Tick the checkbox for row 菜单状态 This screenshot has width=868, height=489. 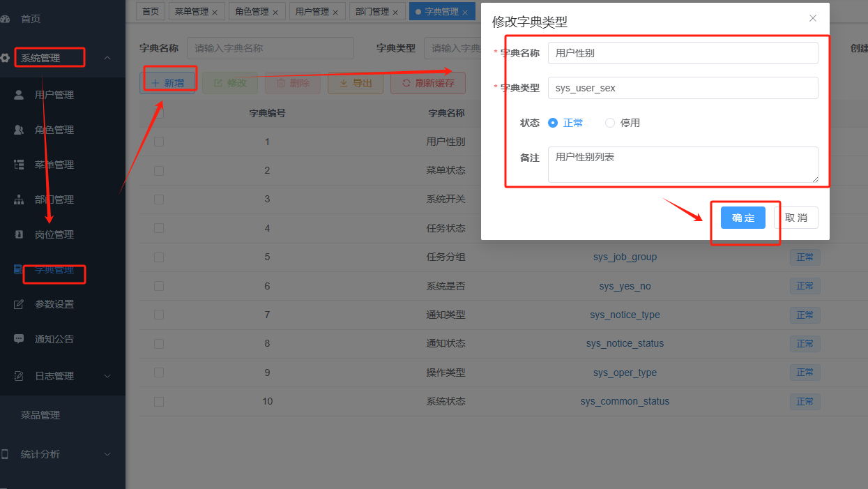(x=159, y=170)
